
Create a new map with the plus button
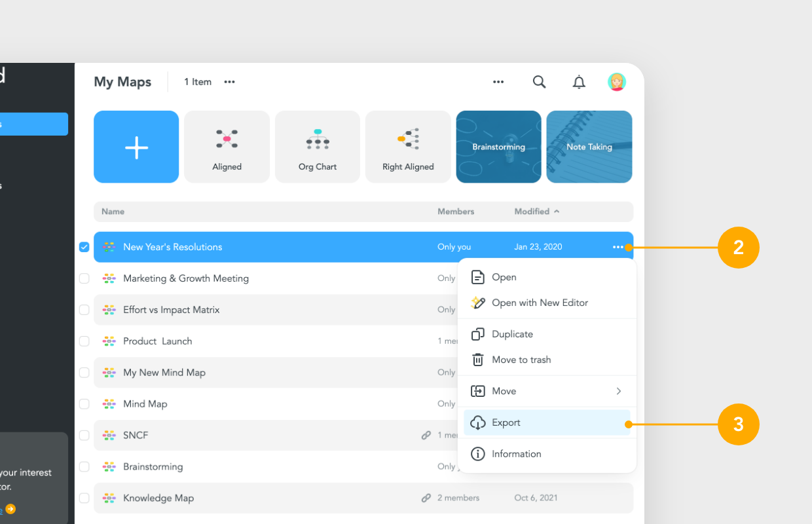(x=136, y=147)
